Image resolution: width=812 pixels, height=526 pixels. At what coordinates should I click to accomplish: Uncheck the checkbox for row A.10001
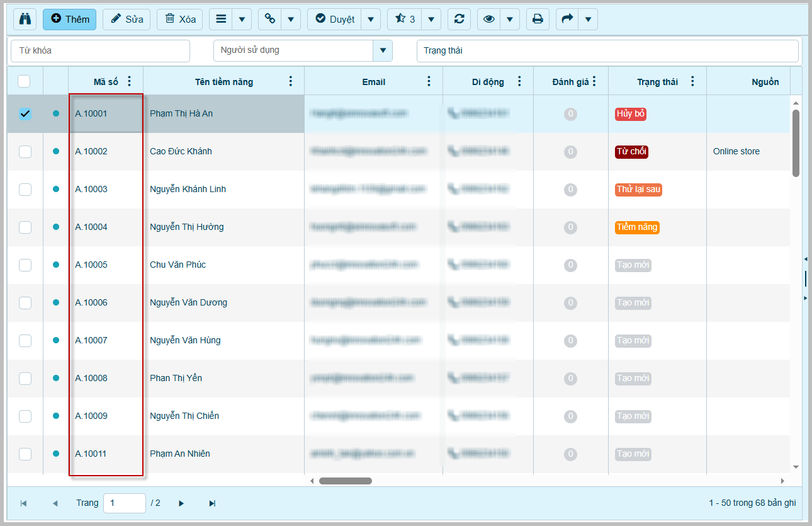click(x=25, y=113)
